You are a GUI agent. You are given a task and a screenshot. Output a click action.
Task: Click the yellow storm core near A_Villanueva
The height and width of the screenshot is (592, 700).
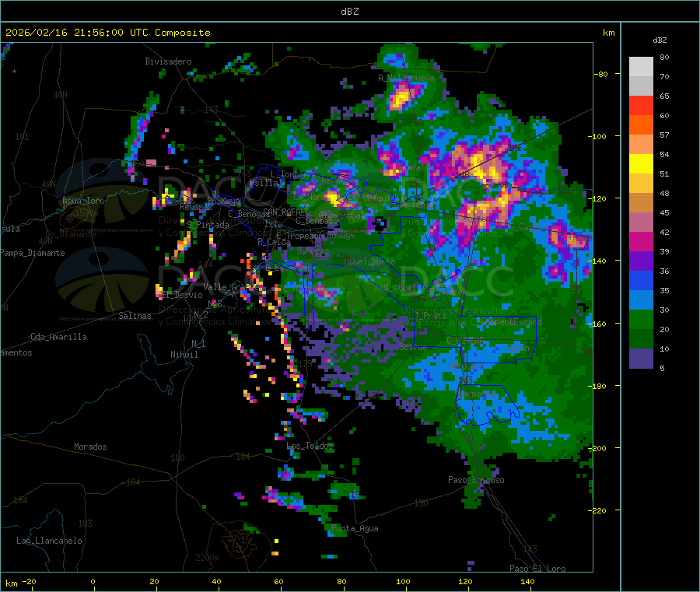tap(400, 98)
